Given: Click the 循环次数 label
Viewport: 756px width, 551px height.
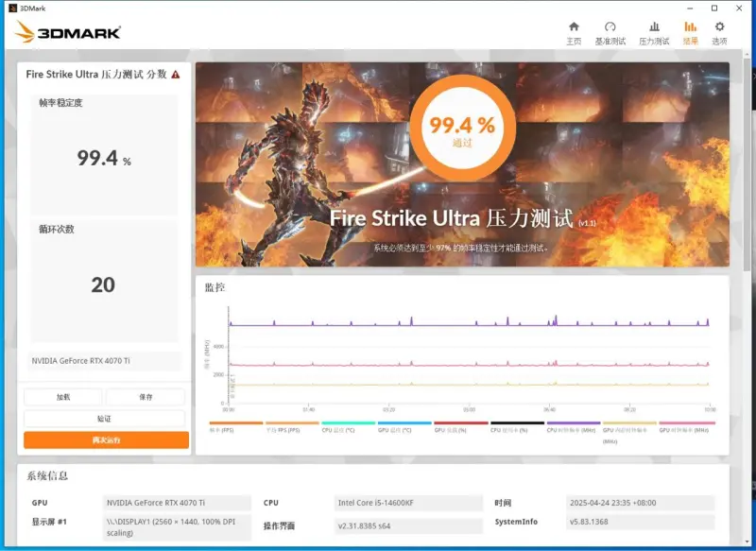Looking at the screenshot, I should 57,230.
